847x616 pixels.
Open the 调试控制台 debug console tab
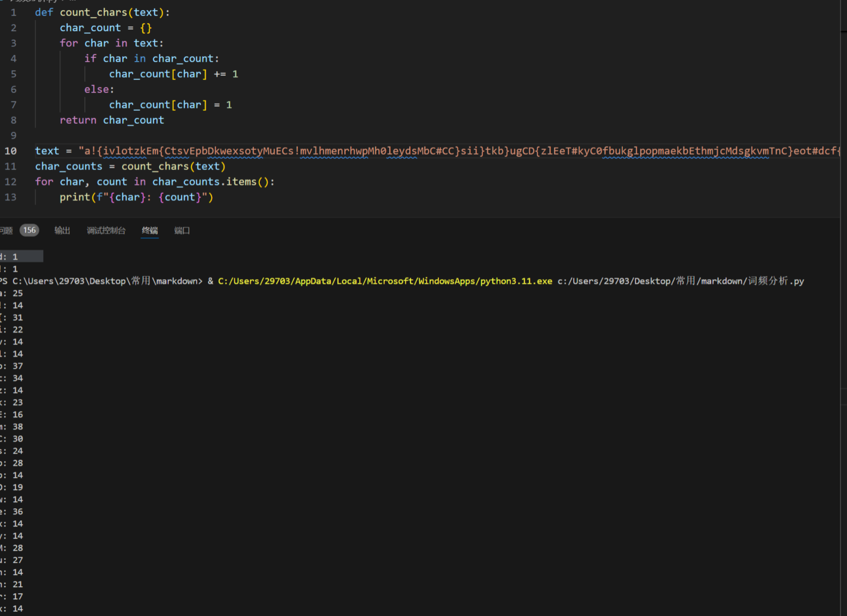pos(106,230)
